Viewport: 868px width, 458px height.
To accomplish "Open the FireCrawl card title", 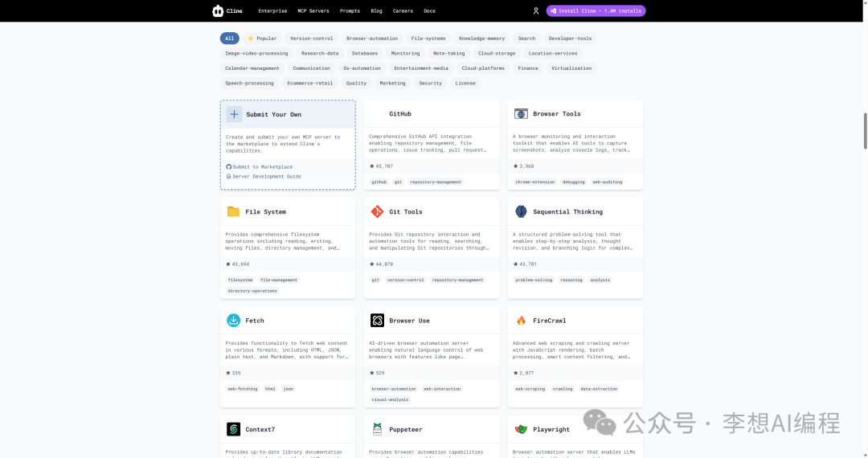I will (x=549, y=321).
